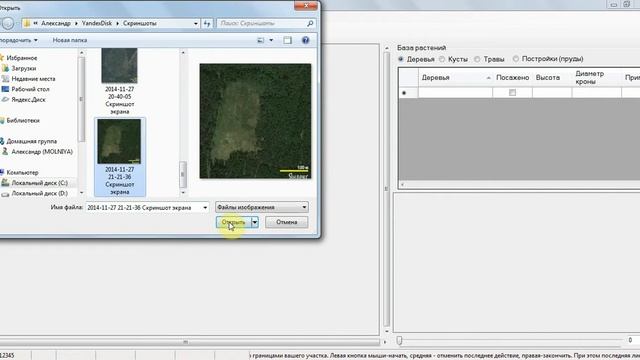The image size is (640, 360).
Task: Select Локальный диск (D:)
Action: point(39,193)
